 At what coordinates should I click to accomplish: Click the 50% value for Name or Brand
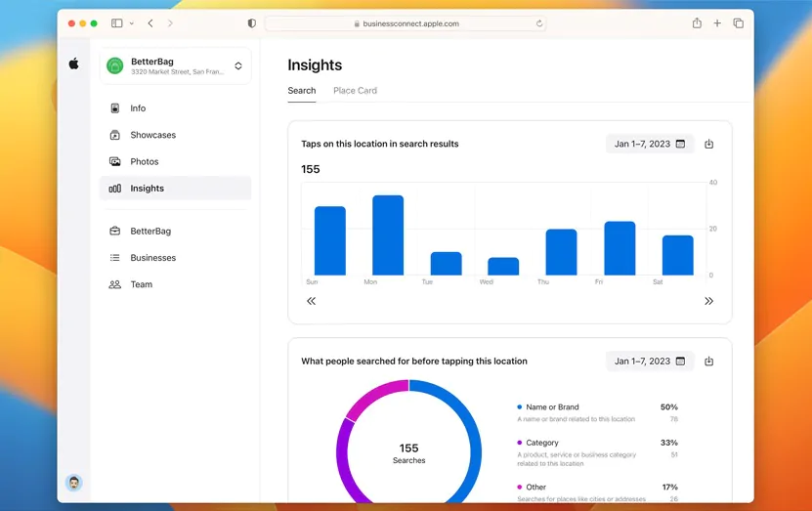pos(669,406)
